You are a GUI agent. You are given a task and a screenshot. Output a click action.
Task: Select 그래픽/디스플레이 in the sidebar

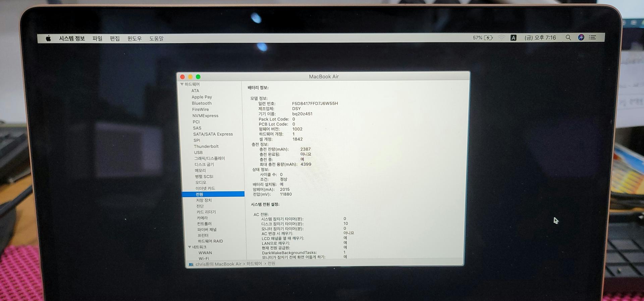pos(210,158)
